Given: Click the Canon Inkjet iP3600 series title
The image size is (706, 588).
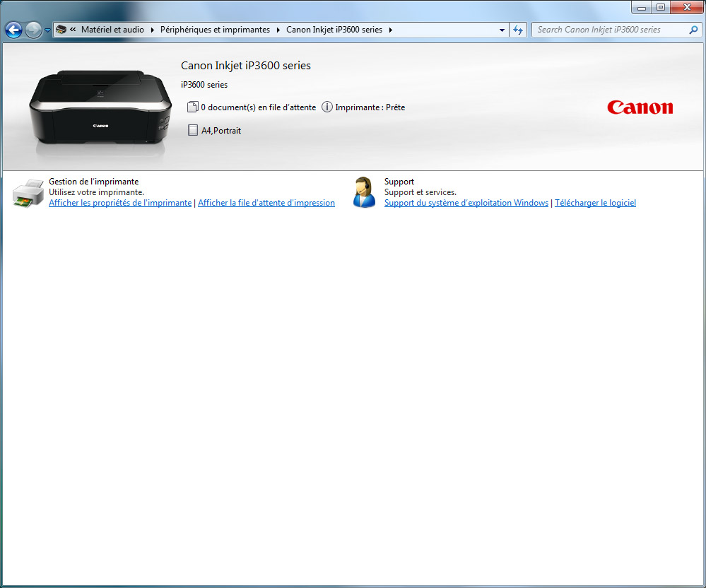Looking at the screenshot, I should (246, 66).
